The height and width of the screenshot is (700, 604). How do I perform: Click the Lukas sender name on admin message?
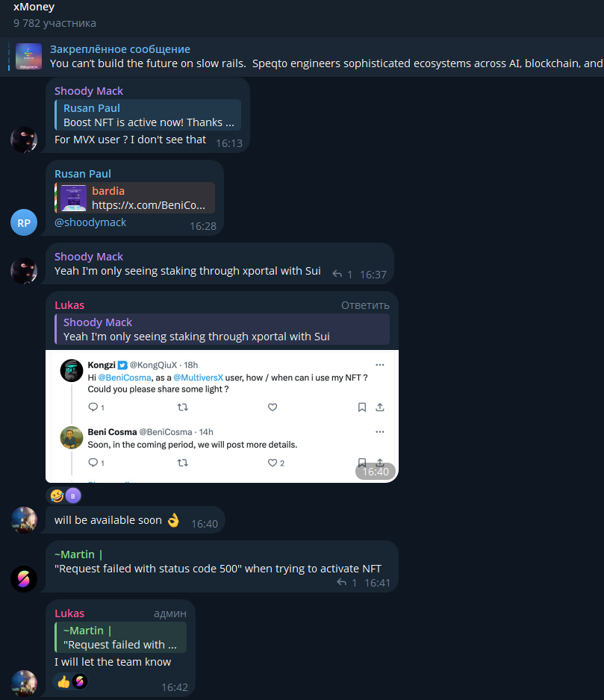[69, 613]
